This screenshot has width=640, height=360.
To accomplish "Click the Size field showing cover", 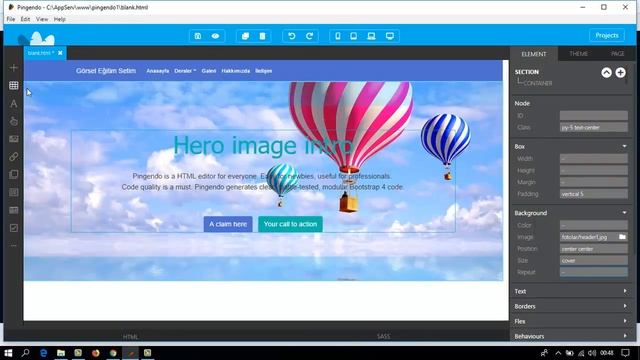I will [593, 260].
